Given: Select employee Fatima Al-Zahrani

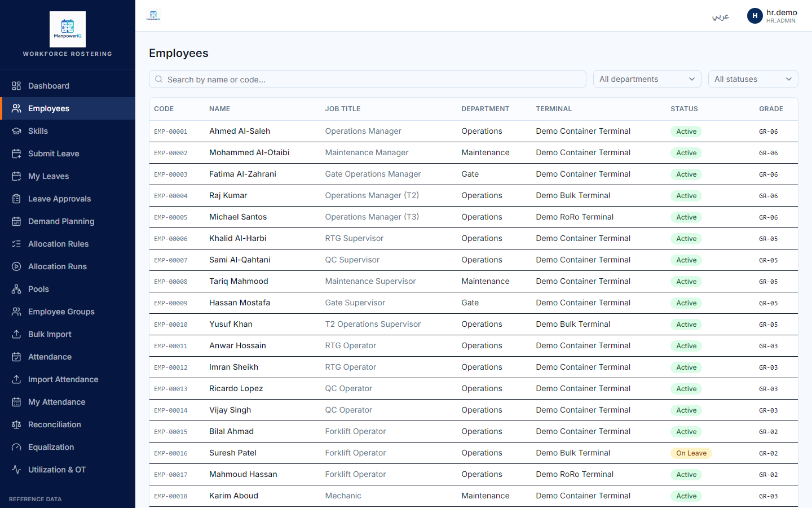Looking at the screenshot, I should coord(242,174).
